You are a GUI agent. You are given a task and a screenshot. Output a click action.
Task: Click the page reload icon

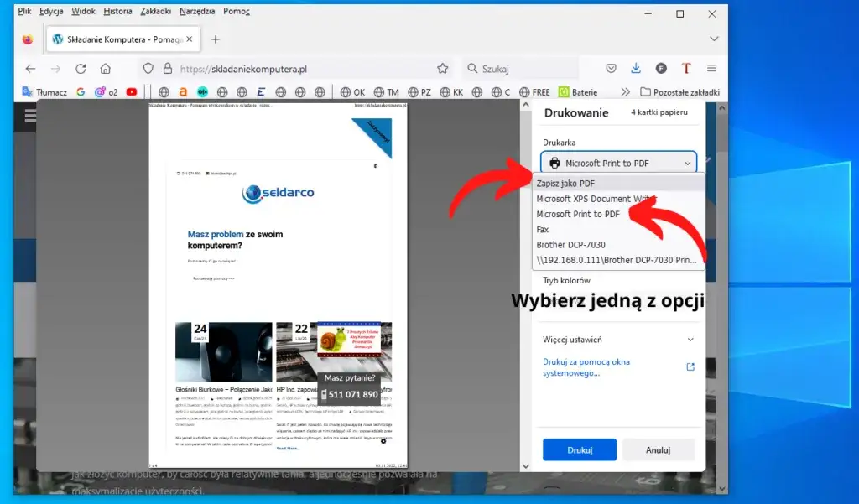pyautogui.click(x=81, y=68)
